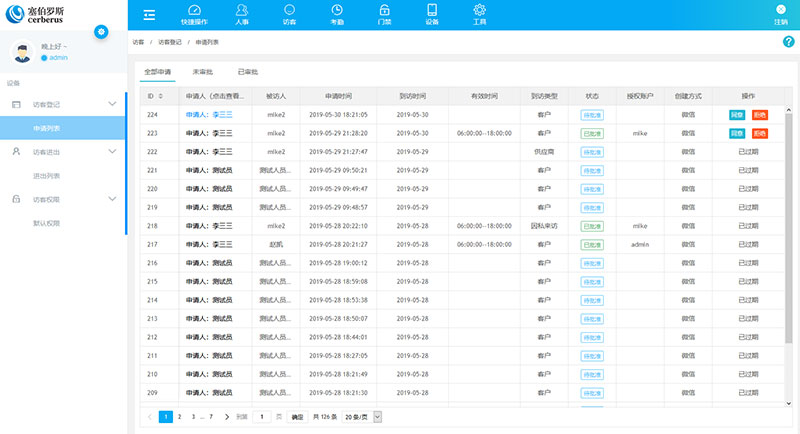Expand the 访客权限 sidebar section

pos(112,200)
